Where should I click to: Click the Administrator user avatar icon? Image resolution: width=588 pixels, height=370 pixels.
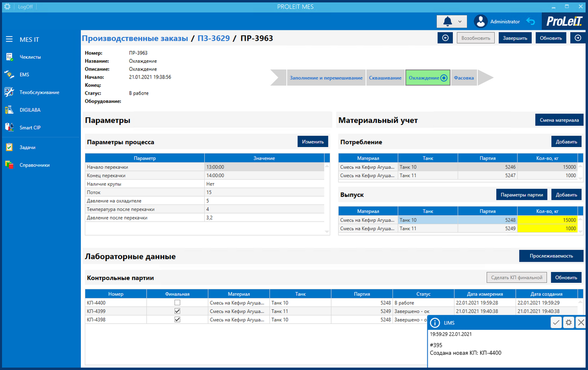(x=481, y=22)
